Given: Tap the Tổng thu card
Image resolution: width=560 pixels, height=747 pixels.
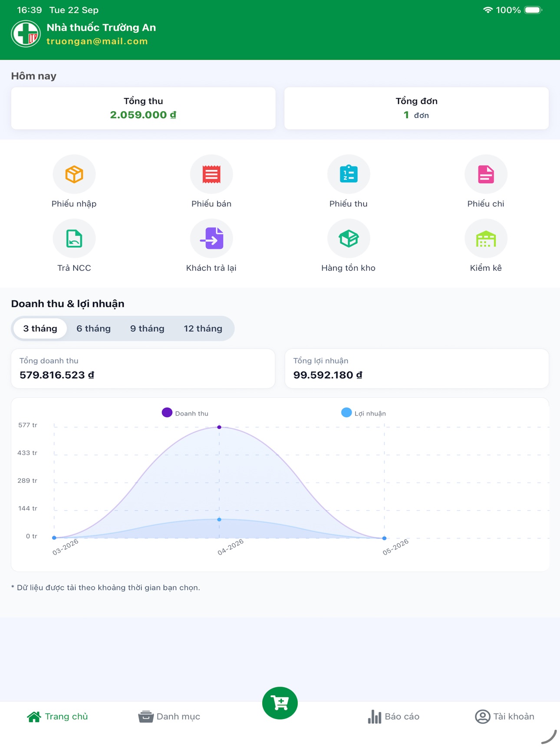Looking at the screenshot, I should click(143, 108).
